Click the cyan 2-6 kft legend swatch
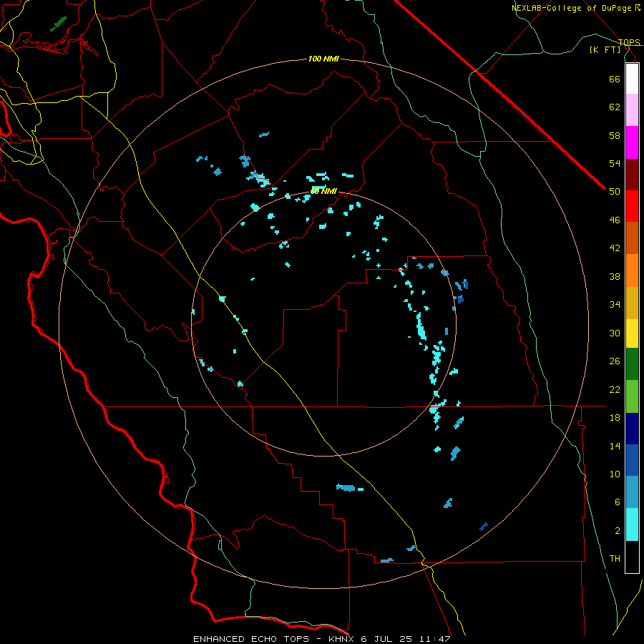Image resolution: width=644 pixels, height=644 pixels. point(632,525)
